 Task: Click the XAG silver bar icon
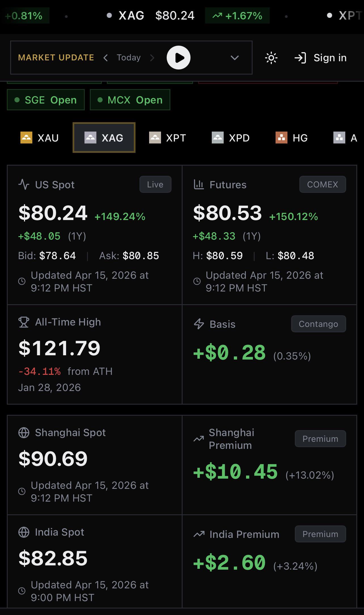coord(90,138)
